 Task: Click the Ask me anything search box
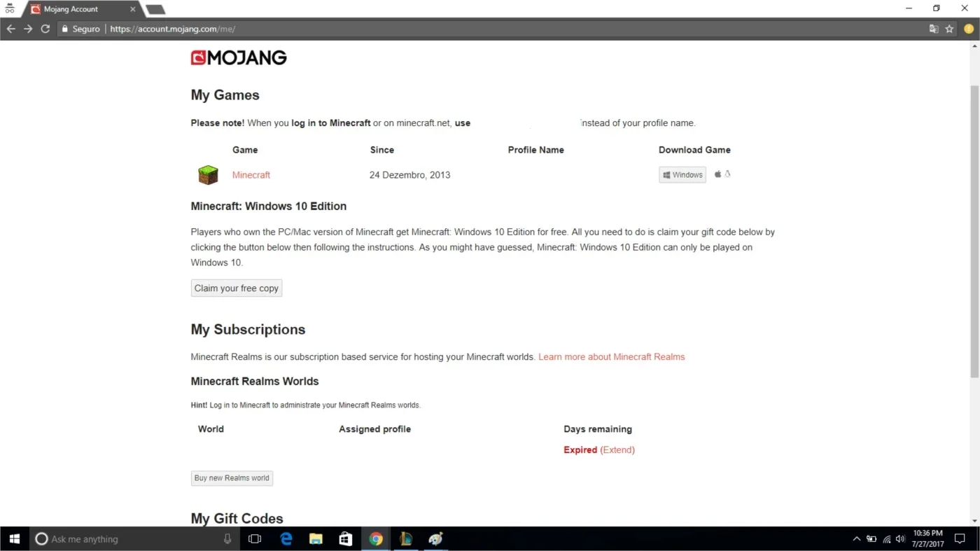(x=133, y=539)
